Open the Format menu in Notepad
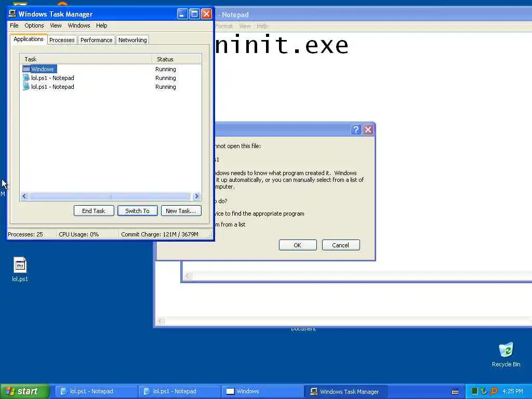532x399 pixels. point(224,26)
